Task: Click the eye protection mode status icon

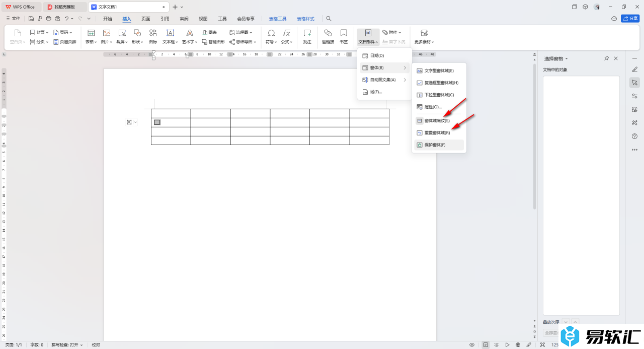Action: pos(472,345)
